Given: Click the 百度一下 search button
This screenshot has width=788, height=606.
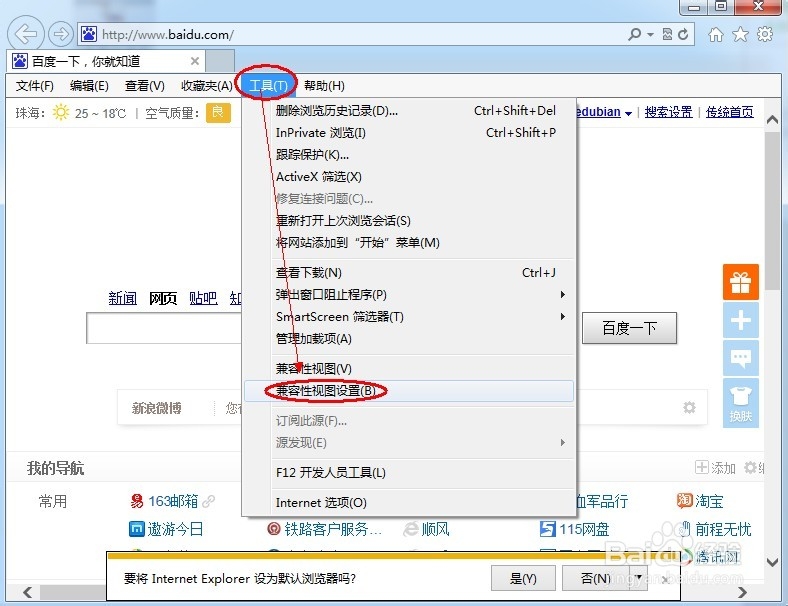Looking at the screenshot, I should [629, 328].
